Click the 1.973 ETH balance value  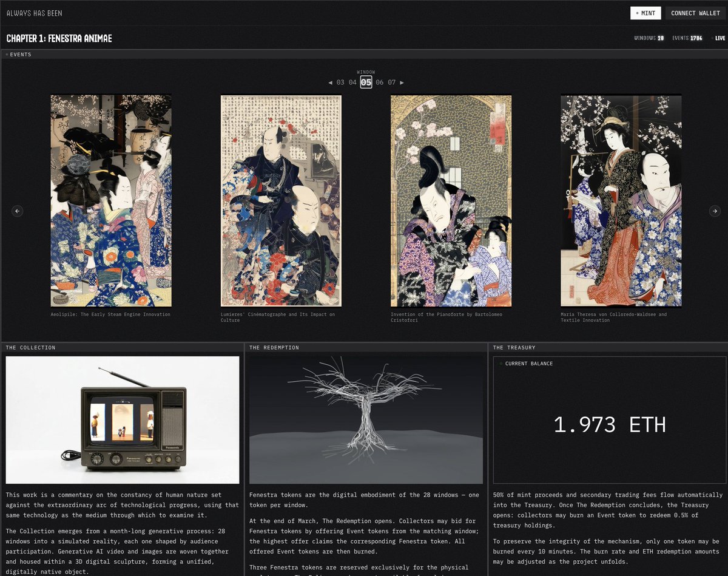point(610,424)
